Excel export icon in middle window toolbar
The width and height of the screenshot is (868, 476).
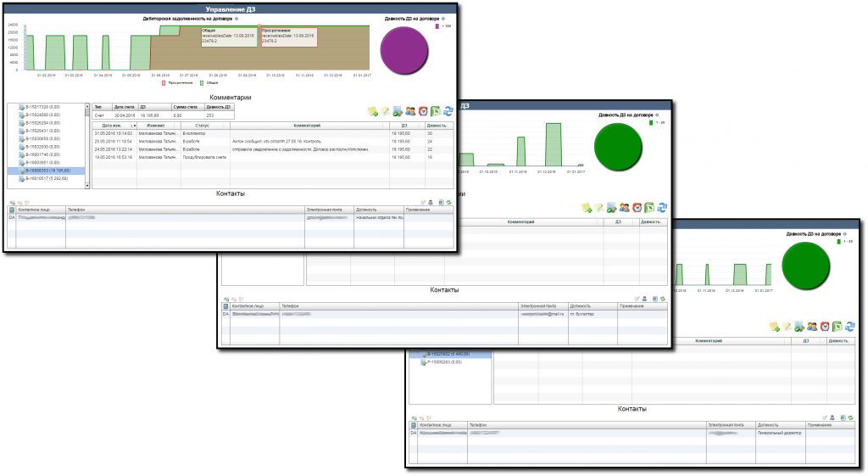[x=649, y=207]
